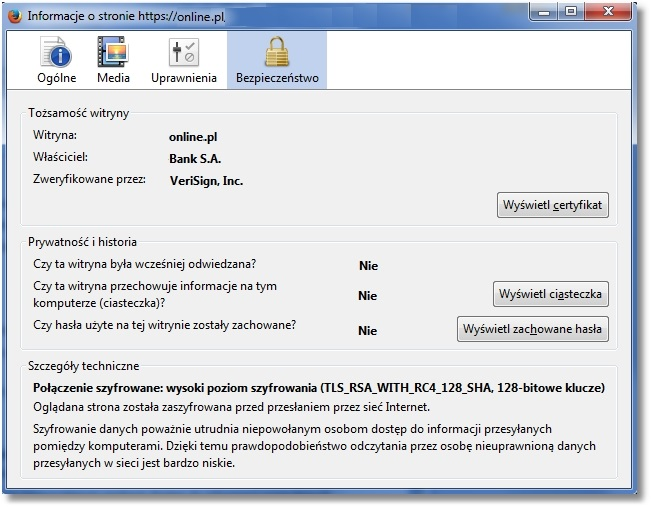Click the Wyświetl ciasteczka button
Screen dimensions: 651x508
point(551,294)
